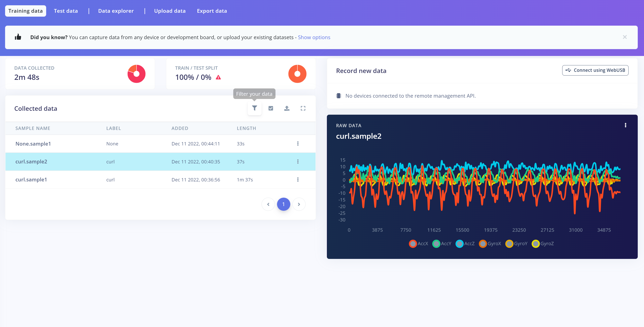Click the thumbs up icon in banner
This screenshot has width=644, height=327.
coord(18,37)
